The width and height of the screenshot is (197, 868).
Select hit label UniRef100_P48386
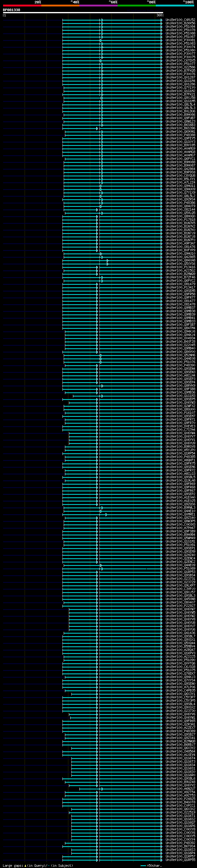pyautogui.click(x=180, y=203)
